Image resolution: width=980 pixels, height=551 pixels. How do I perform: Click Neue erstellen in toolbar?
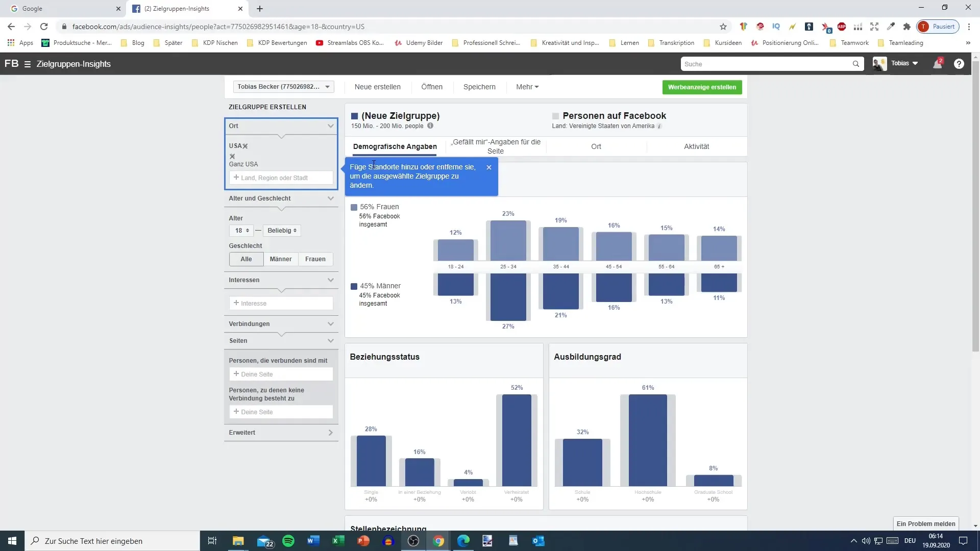378,87
